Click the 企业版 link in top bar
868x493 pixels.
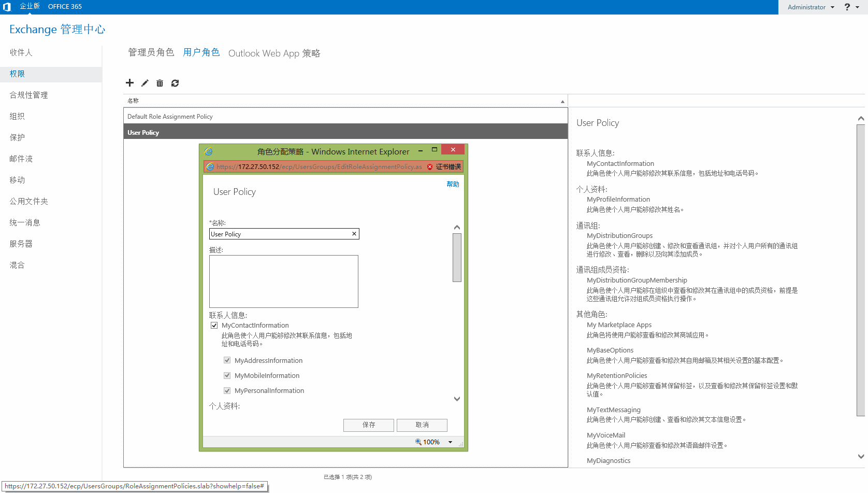click(x=30, y=6)
